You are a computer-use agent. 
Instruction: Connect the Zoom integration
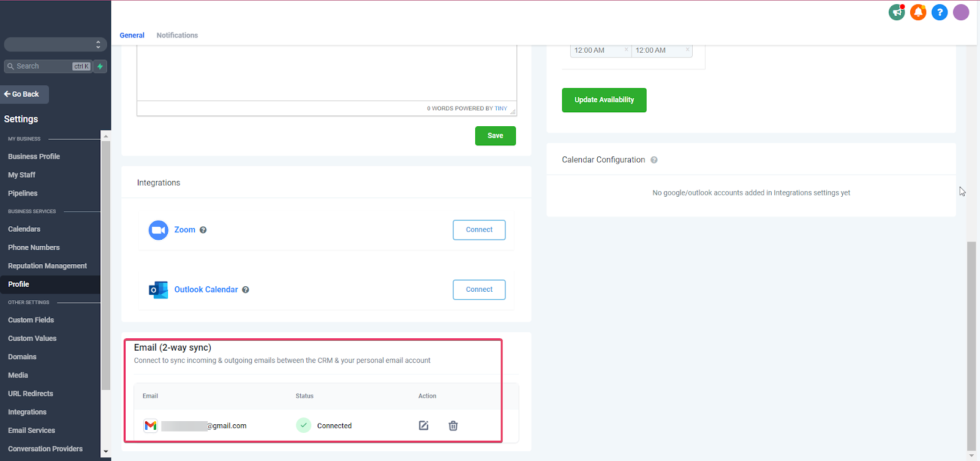click(x=479, y=230)
